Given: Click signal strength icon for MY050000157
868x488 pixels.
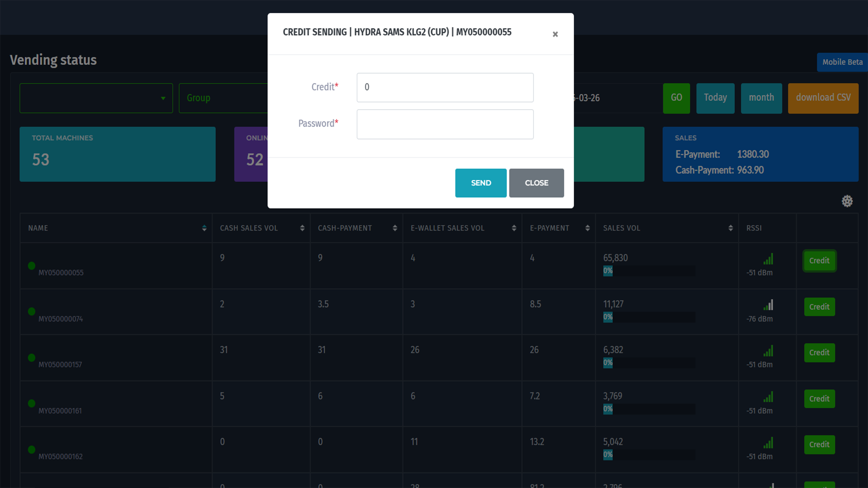Looking at the screenshot, I should tap(768, 351).
